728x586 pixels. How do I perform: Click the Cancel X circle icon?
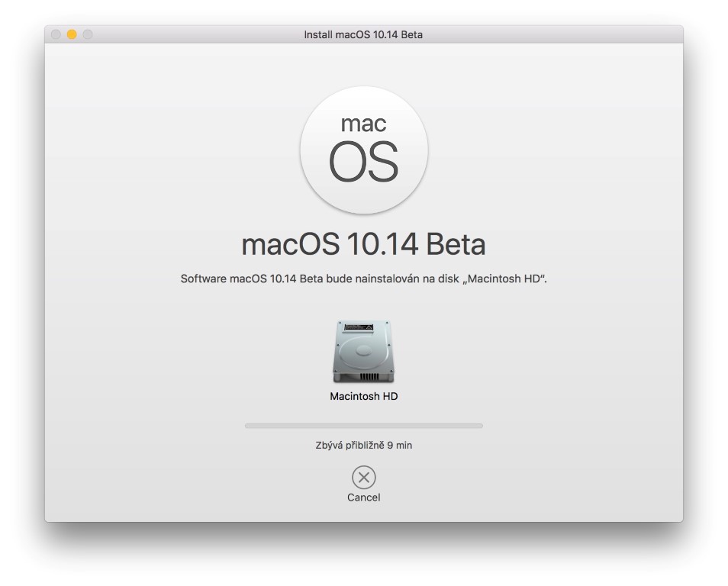pos(363,478)
